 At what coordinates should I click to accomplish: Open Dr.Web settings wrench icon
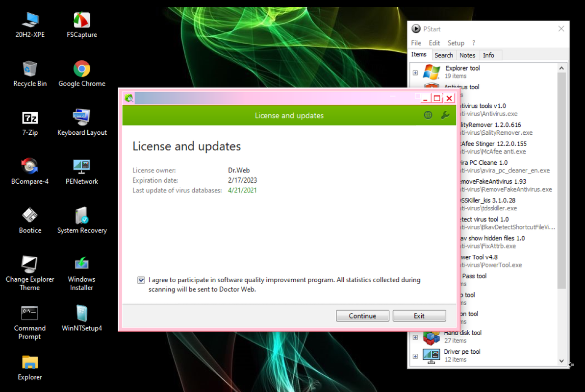point(445,115)
